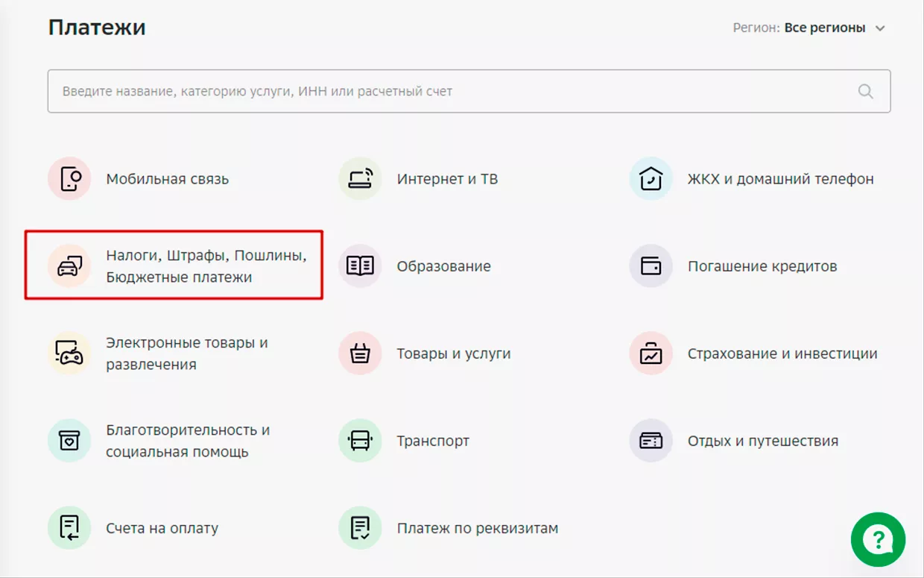This screenshot has height=578, width=924.
Task: Click the Интернет и ТВ router icon
Action: 360,179
